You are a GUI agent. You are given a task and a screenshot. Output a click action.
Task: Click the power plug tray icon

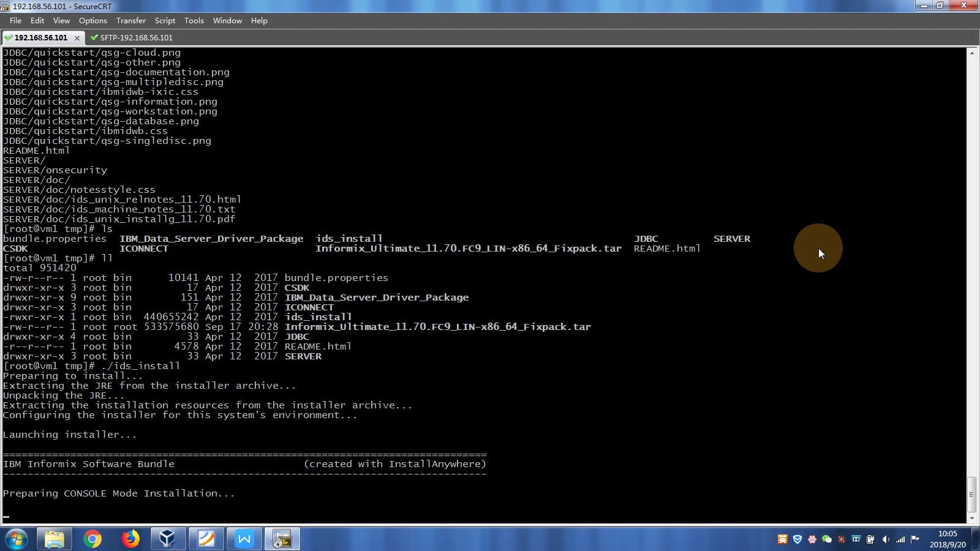(x=870, y=539)
